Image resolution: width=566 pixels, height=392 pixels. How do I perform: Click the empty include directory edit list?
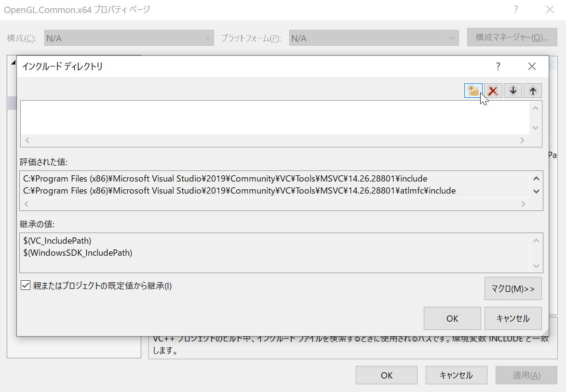coord(275,117)
